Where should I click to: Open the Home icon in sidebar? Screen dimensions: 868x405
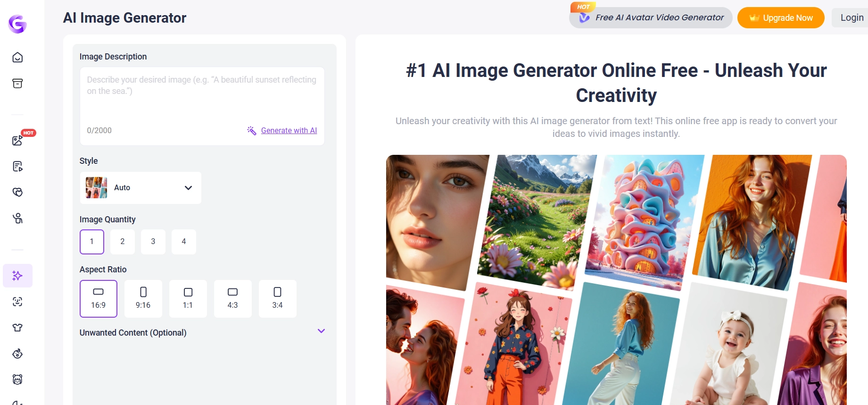(x=17, y=58)
